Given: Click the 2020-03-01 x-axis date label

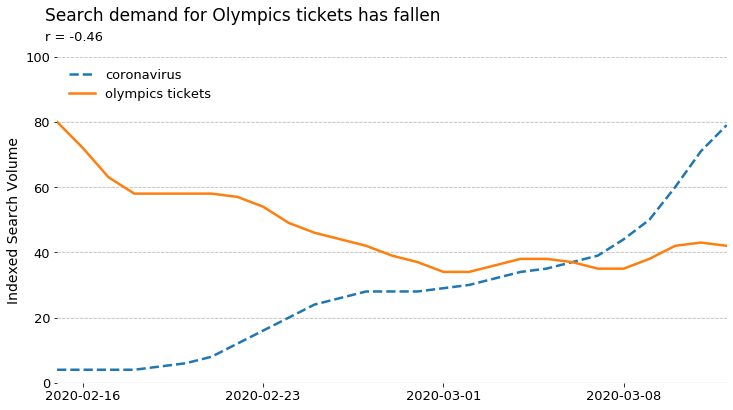Looking at the screenshot, I should pyautogui.click(x=443, y=396).
